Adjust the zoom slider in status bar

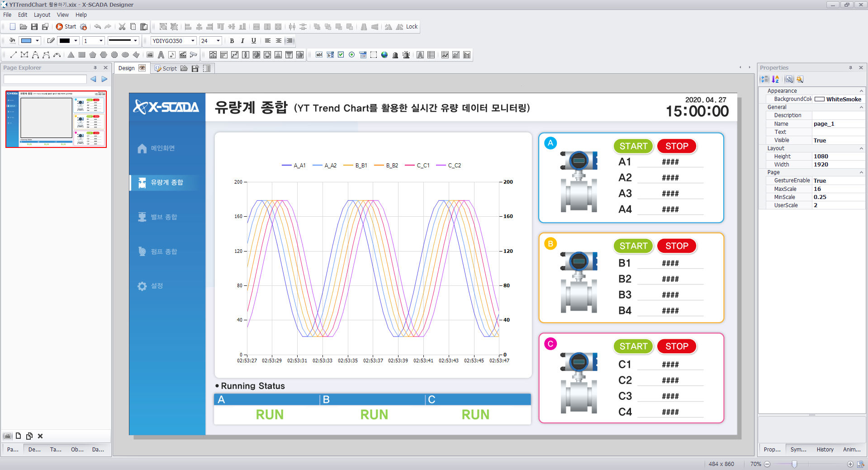[x=794, y=464]
